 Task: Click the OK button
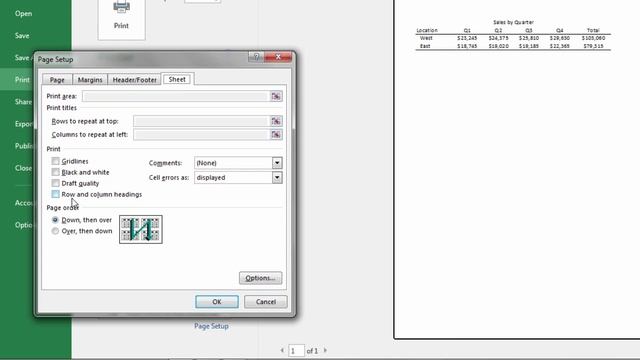tap(217, 302)
